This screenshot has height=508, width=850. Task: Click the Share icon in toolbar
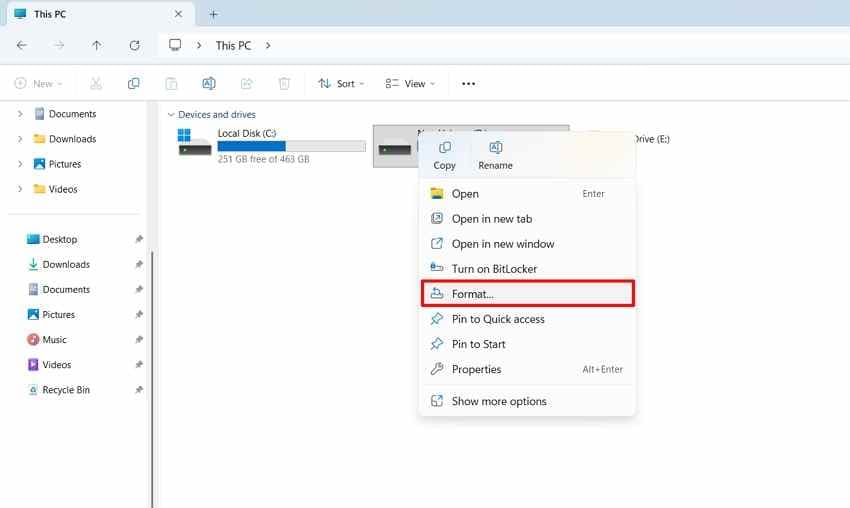click(x=247, y=83)
